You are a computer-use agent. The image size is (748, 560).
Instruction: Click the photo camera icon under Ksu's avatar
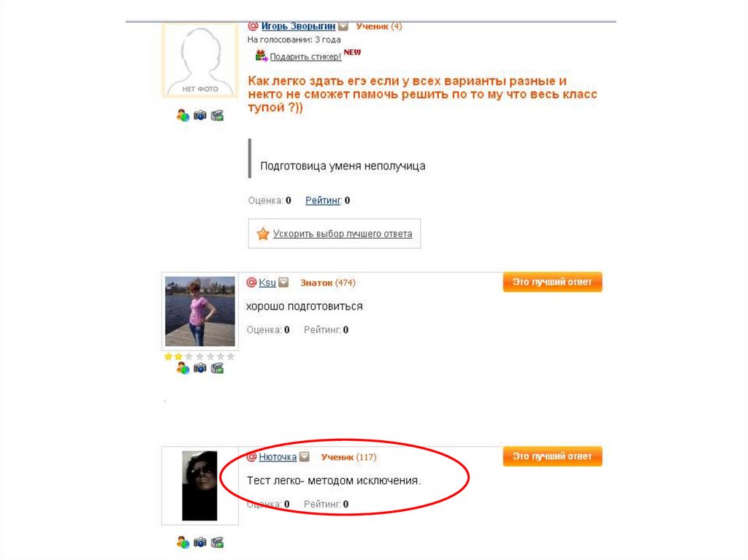[x=200, y=368]
